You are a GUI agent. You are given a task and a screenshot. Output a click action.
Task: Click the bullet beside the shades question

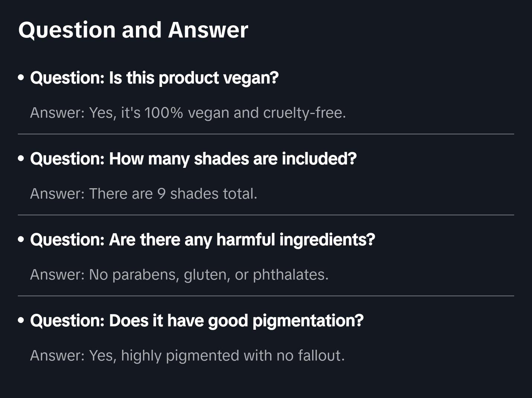(x=21, y=159)
